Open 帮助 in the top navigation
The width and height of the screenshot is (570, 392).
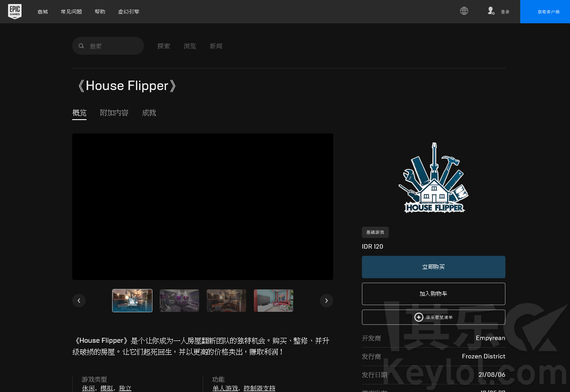tap(100, 12)
